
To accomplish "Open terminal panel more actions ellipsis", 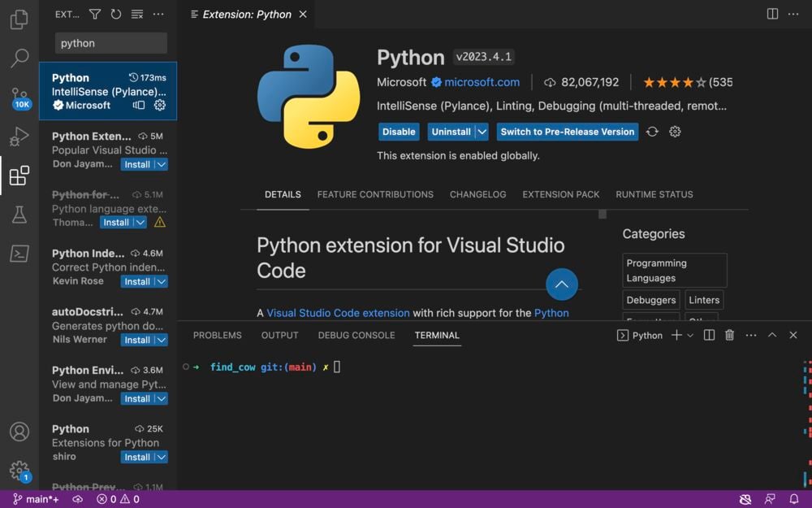I will pos(751,335).
